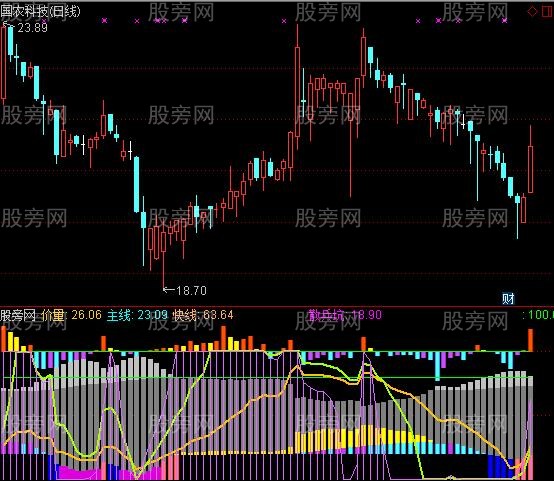Select the 股旁网 indicator name label
Image resolution: width=554 pixels, height=481 pixels.
[x=18, y=315]
